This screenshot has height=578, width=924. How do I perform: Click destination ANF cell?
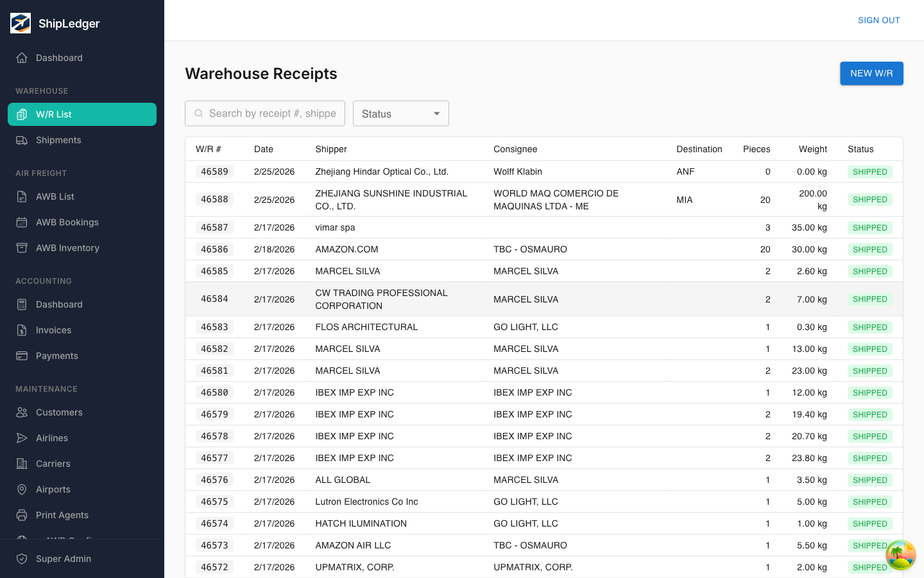coord(685,171)
